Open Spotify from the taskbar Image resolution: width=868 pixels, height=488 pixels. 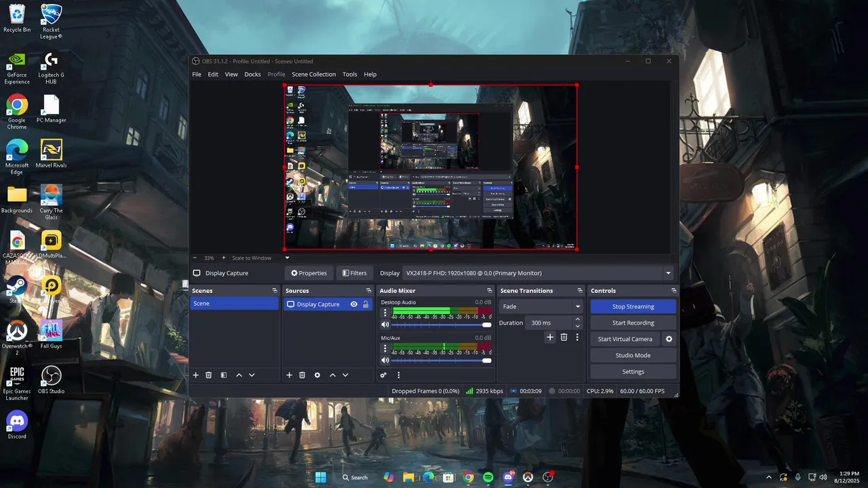(488, 477)
